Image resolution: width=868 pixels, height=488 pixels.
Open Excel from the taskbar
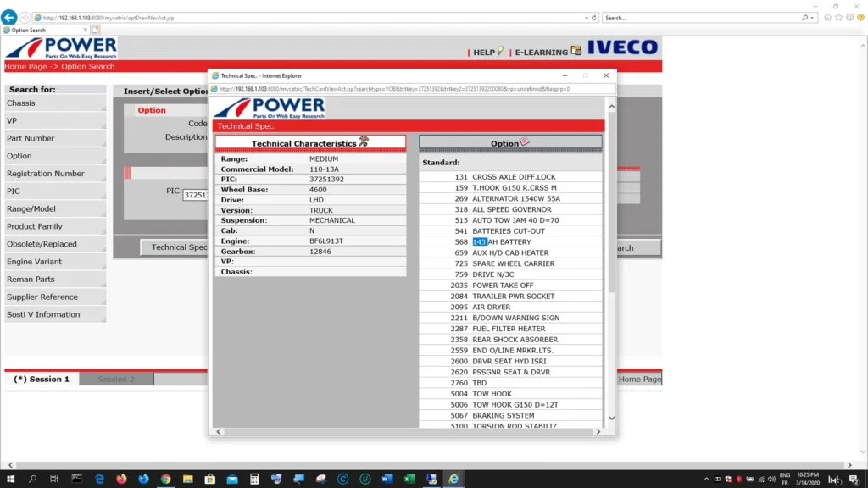tap(409, 479)
